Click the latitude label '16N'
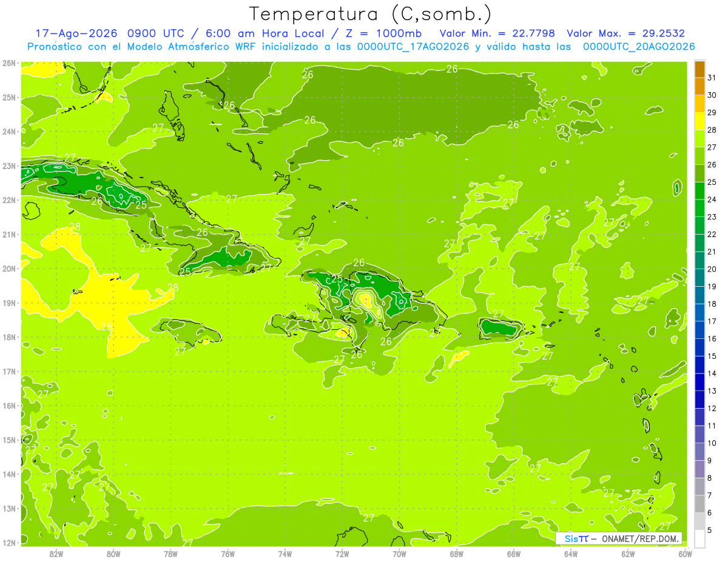The width and height of the screenshot is (728, 562). [x=8, y=406]
